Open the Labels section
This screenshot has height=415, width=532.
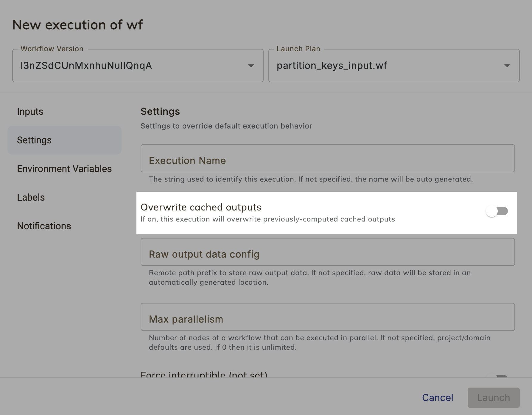31,197
